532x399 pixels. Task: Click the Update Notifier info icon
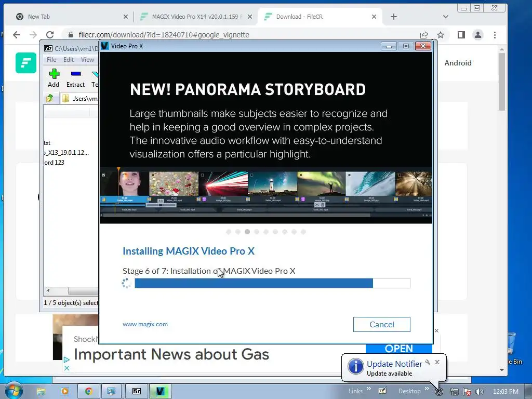pos(355,367)
